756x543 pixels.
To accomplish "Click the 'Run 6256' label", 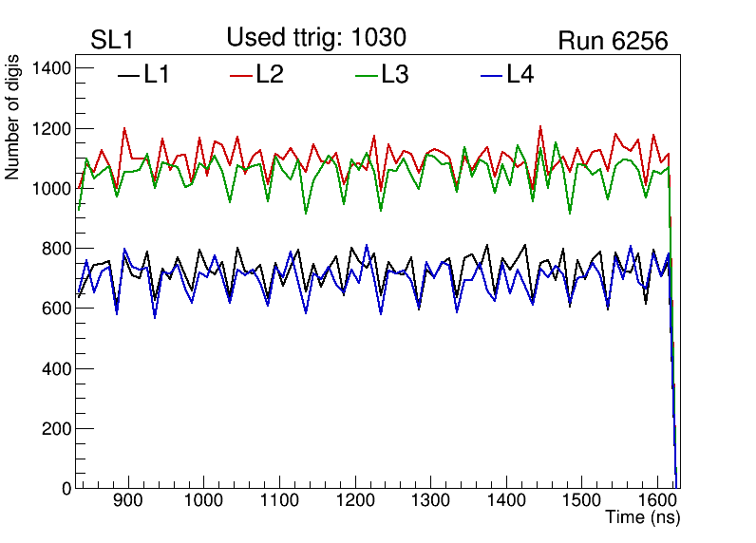I will [613, 41].
